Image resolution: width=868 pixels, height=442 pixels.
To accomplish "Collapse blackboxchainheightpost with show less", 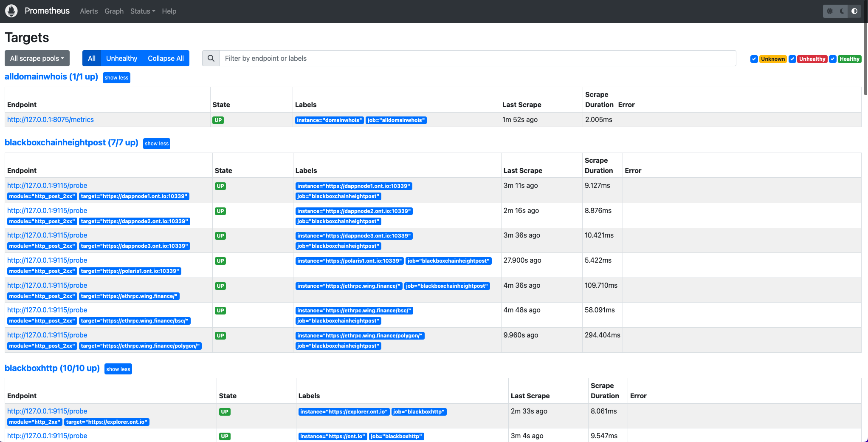I will 157,144.
